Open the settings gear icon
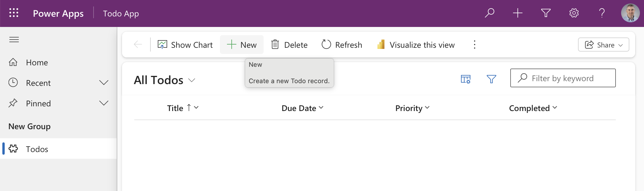The width and height of the screenshot is (644, 191). coord(574,13)
